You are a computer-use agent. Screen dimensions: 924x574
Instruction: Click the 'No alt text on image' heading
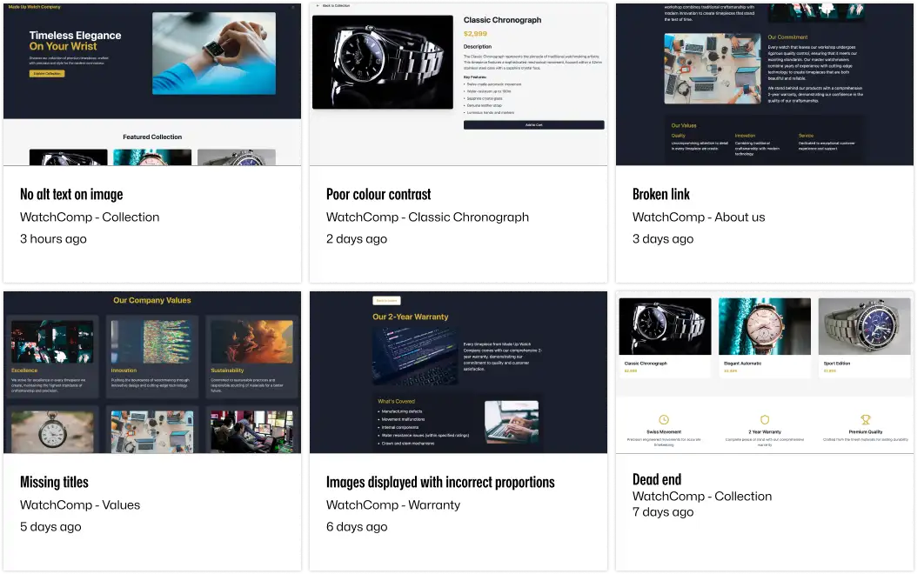[x=71, y=195]
